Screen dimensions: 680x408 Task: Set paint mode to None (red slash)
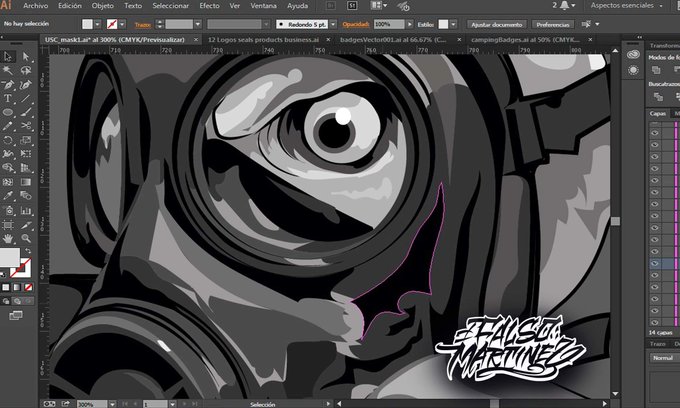click(28, 287)
